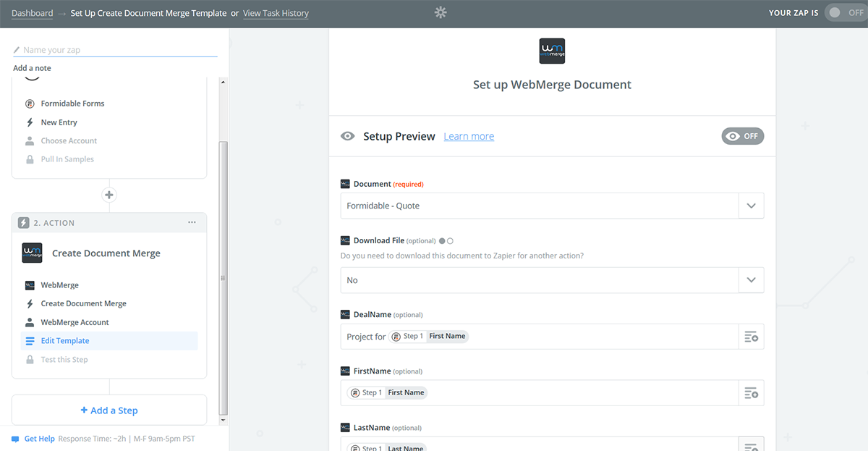This screenshot has width=868, height=451.
Task: Click the pencil icon beside zap name
Action: pyautogui.click(x=17, y=50)
